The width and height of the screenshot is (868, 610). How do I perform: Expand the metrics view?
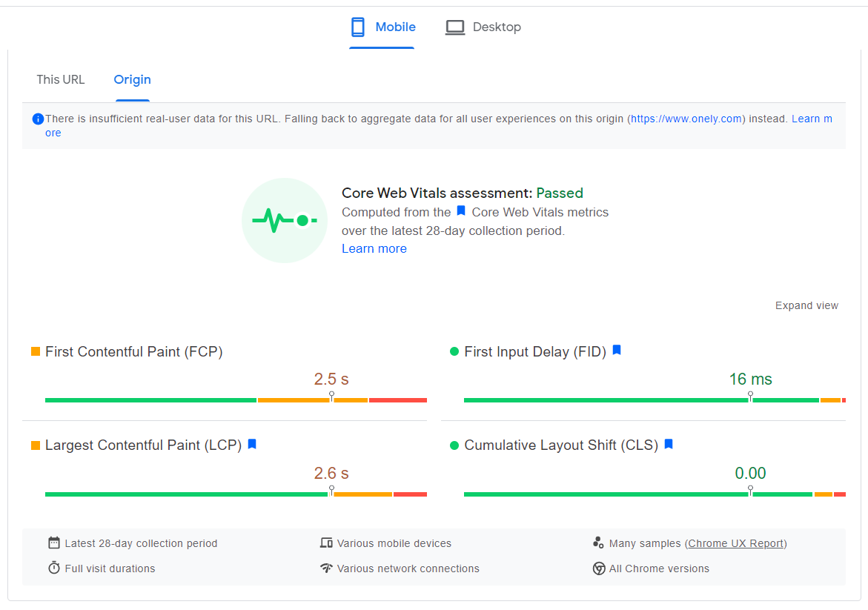806,305
